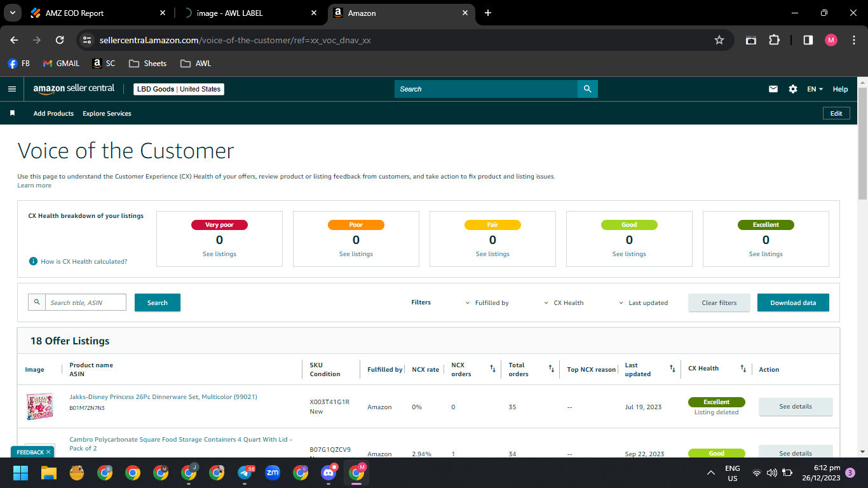Open File Explorer from the taskbar
The image size is (868, 488).
[x=49, y=473]
